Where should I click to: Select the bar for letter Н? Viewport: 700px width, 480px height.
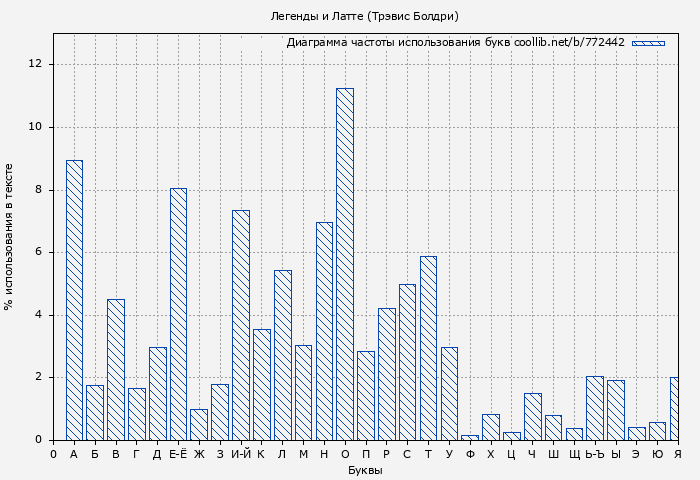coord(324,331)
